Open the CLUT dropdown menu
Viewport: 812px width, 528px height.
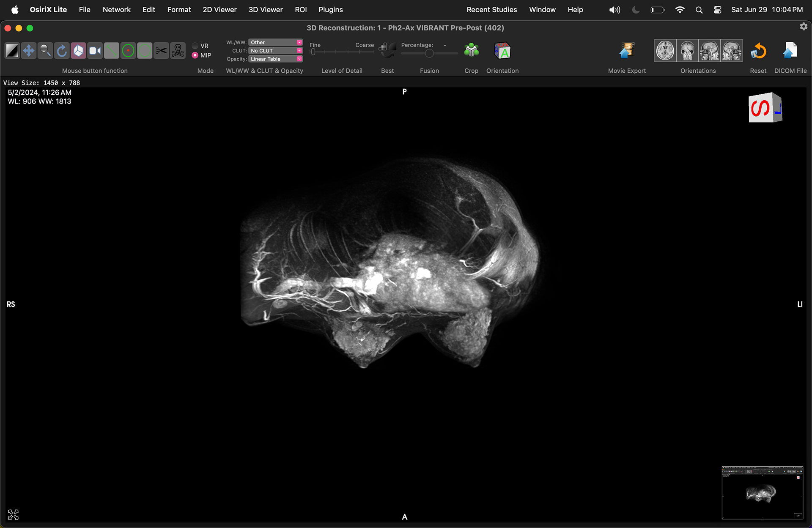point(275,51)
